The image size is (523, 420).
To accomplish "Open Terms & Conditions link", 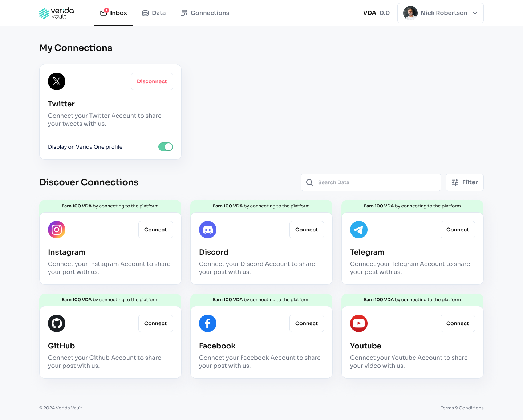I will (462, 408).
